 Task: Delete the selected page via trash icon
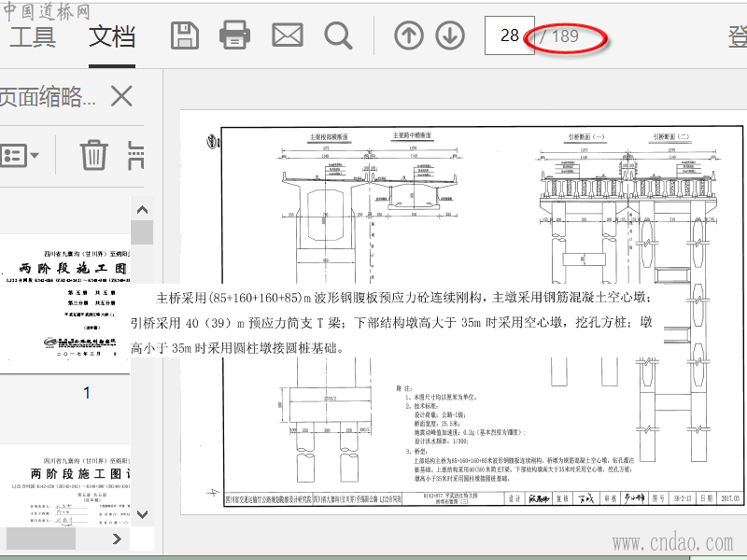93,155
